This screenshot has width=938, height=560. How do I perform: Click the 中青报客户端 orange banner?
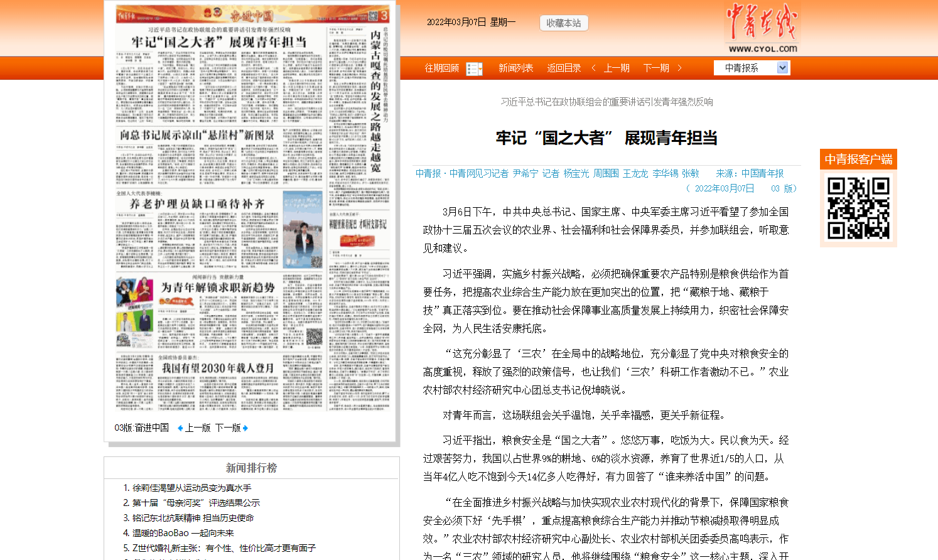858,159
